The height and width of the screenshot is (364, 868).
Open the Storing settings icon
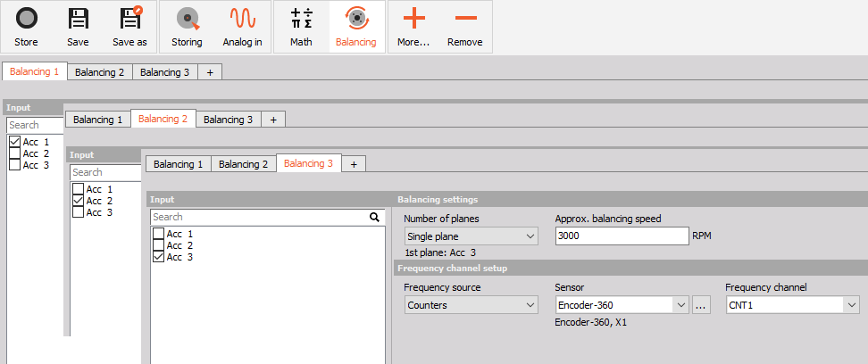[x=188, y=19]
